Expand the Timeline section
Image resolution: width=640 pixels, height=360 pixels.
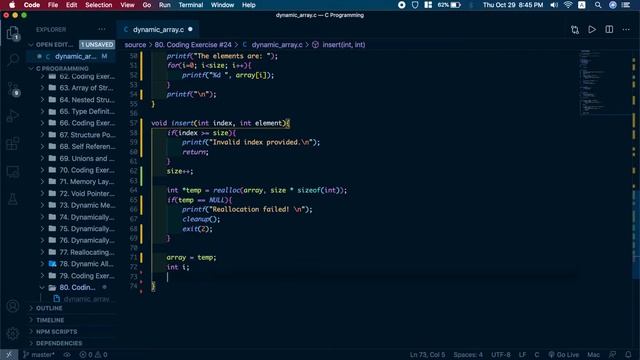tap(71, 320)
